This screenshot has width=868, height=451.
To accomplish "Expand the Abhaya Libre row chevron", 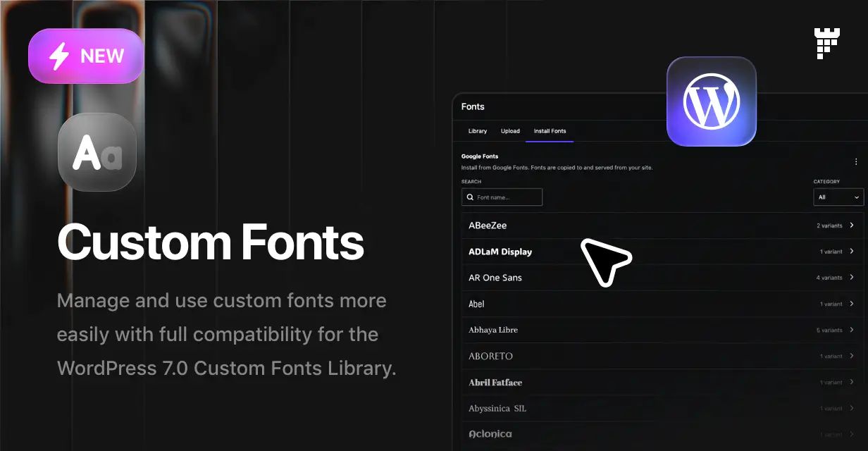I will tap(852, 330).
